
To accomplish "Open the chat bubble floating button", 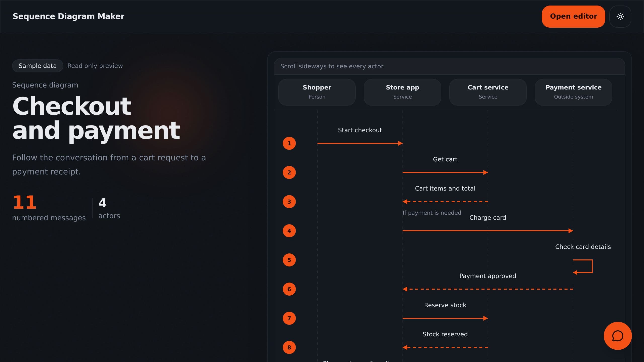I will 618,336.
